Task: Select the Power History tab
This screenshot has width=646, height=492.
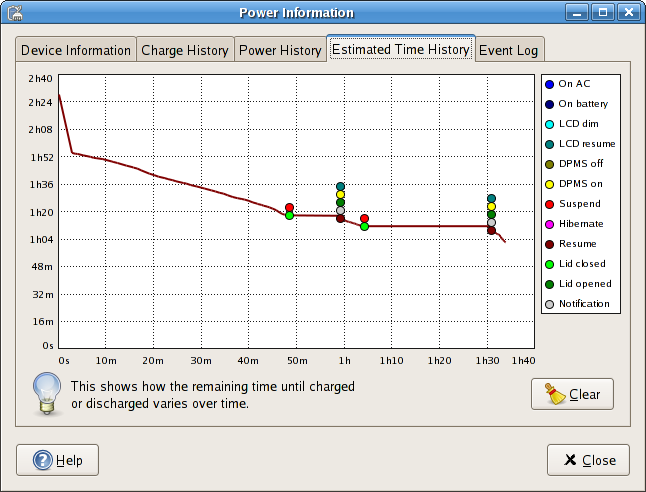Action: (x=280, y=50)
